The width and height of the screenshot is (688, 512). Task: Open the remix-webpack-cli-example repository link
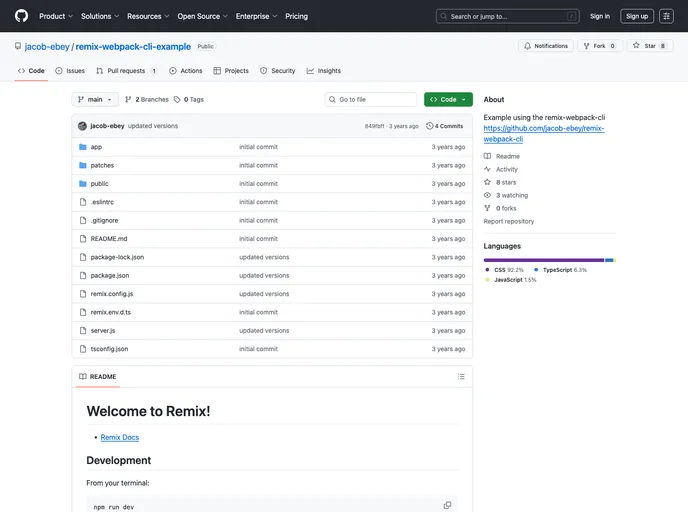point(133,47)
